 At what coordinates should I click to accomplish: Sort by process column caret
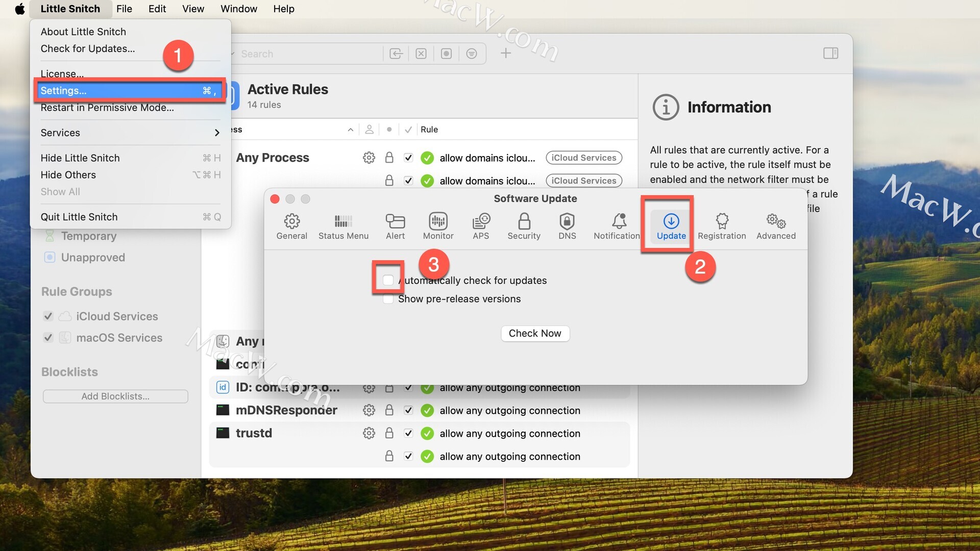351,130
